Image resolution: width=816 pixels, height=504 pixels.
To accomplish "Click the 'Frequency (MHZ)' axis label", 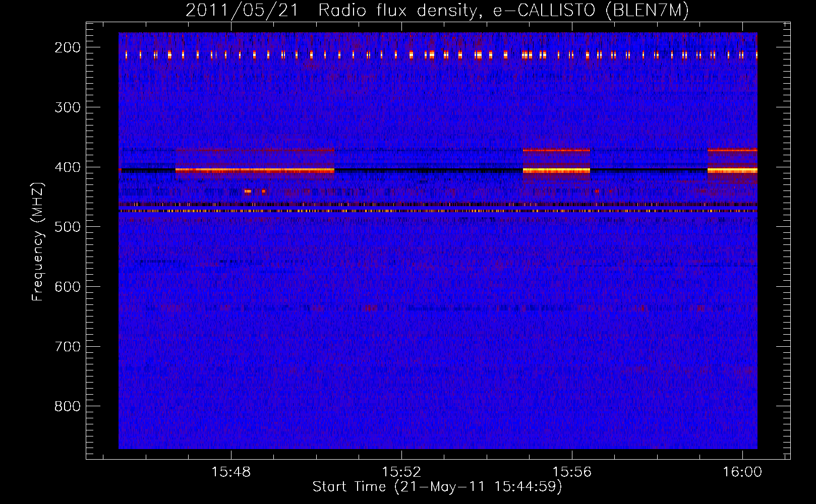I will point(38,241).
